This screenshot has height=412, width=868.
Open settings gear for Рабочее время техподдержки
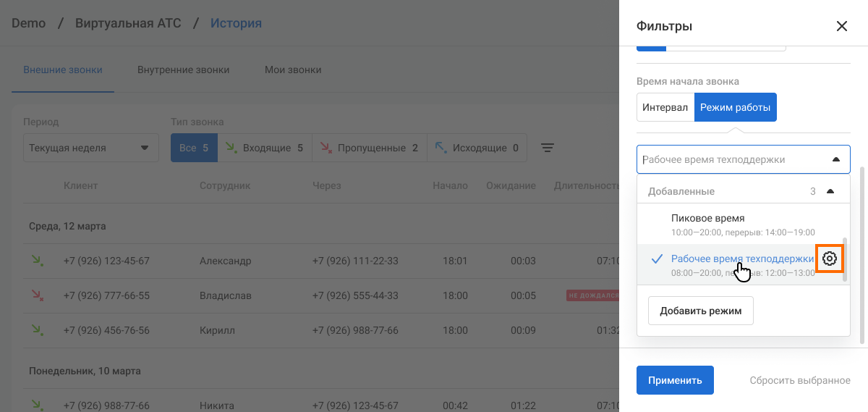point(830,258)
